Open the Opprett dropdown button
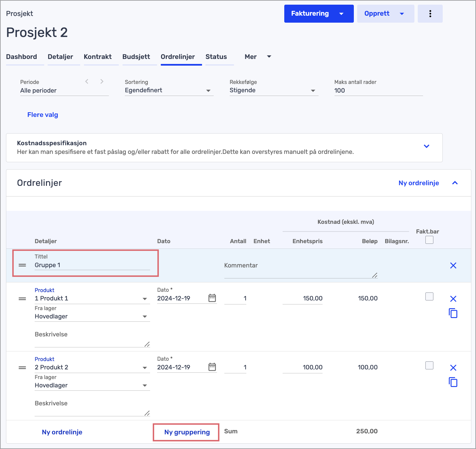 [385, 14]
